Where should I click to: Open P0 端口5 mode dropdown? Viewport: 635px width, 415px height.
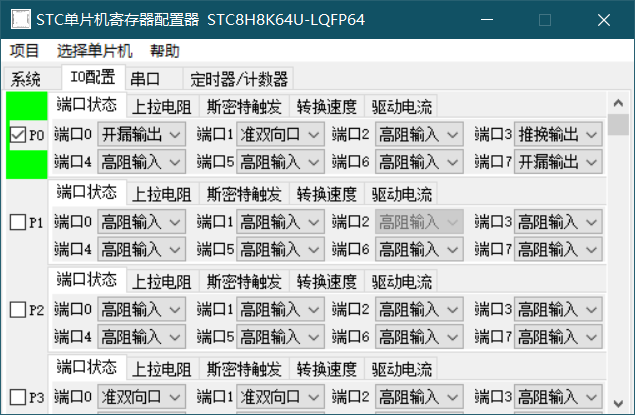[x=280, y=162]
